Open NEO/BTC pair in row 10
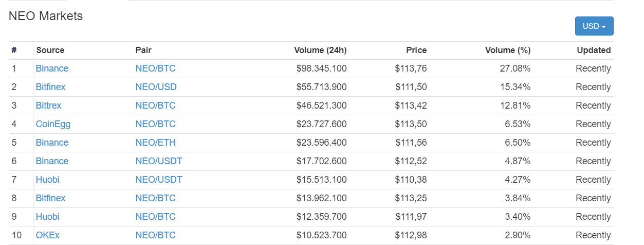 tap(155, 235)
